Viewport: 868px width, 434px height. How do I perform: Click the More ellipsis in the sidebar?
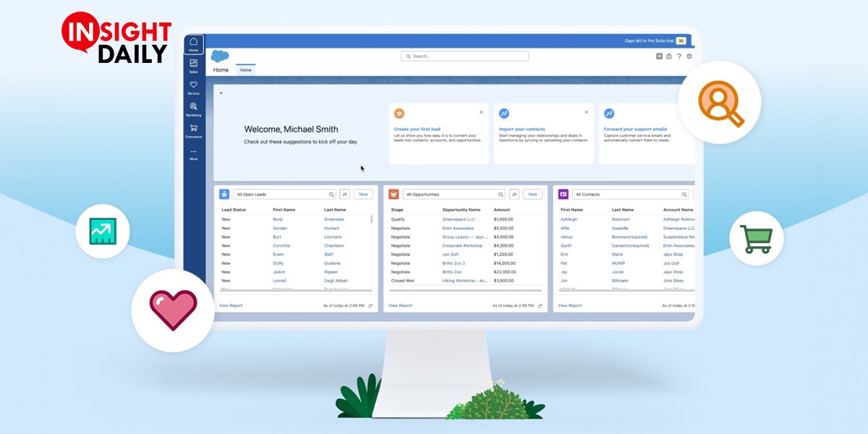point(193,153)
